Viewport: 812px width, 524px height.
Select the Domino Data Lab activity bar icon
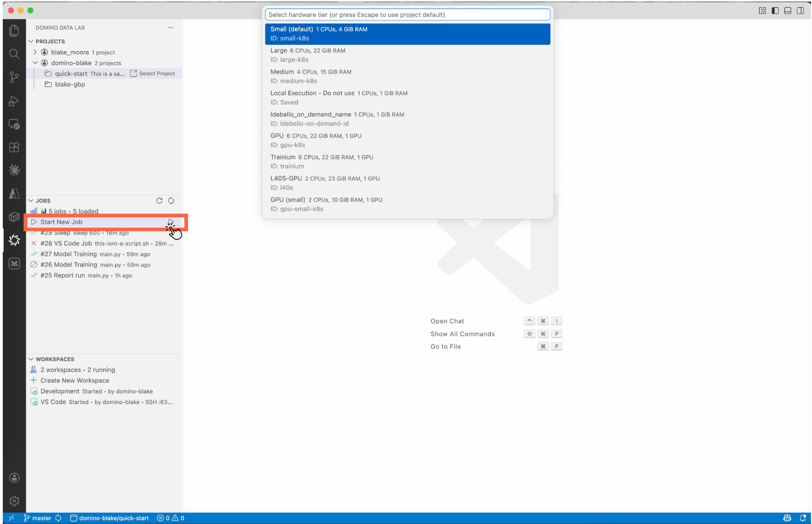coord(14,240)
